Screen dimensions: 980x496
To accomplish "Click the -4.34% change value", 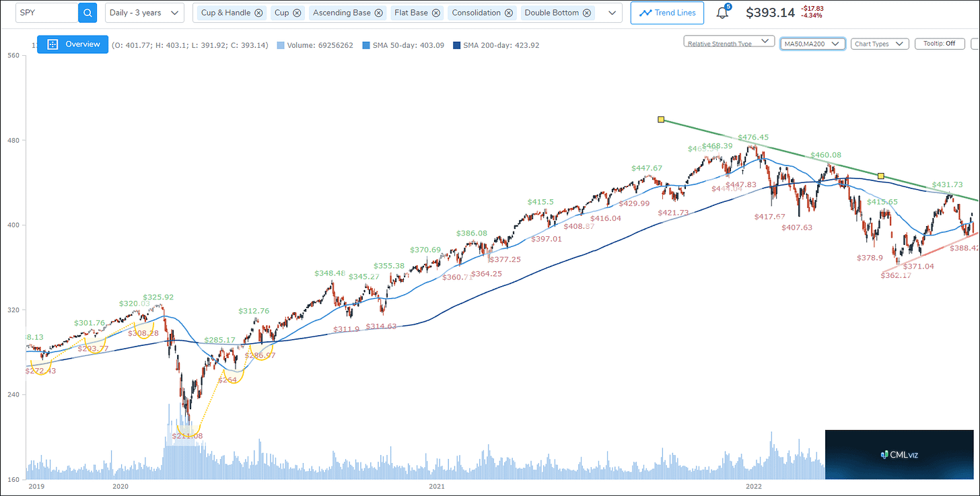I will [812, 15].
